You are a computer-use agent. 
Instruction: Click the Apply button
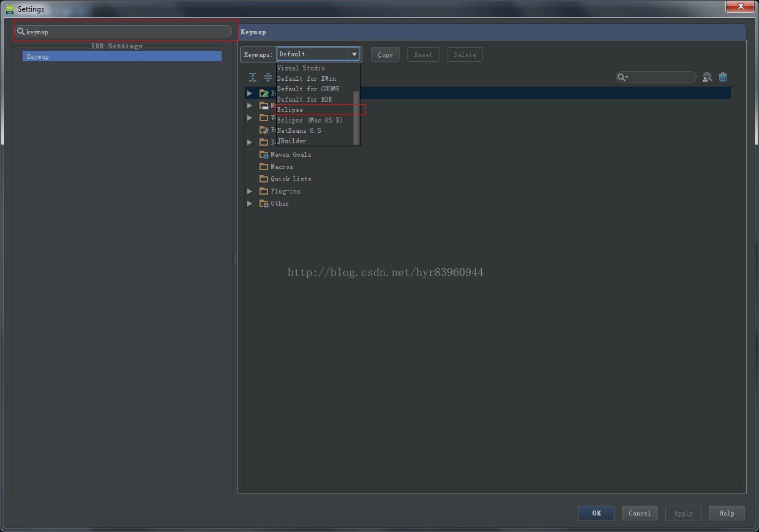coord(683,513)
